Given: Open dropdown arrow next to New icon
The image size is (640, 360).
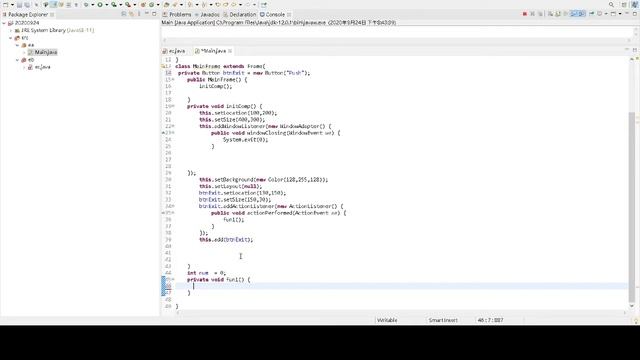Looking at the screenshot, I should 12,4.
